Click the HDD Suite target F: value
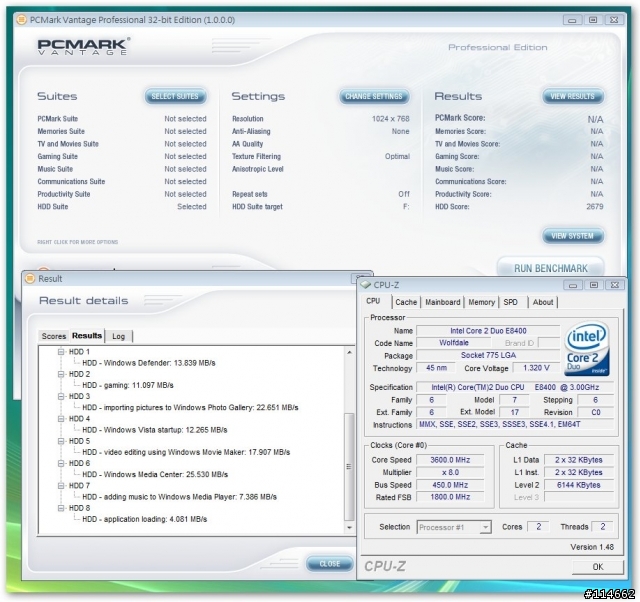The height and width of the screenshot is (602, 640). 406,207
